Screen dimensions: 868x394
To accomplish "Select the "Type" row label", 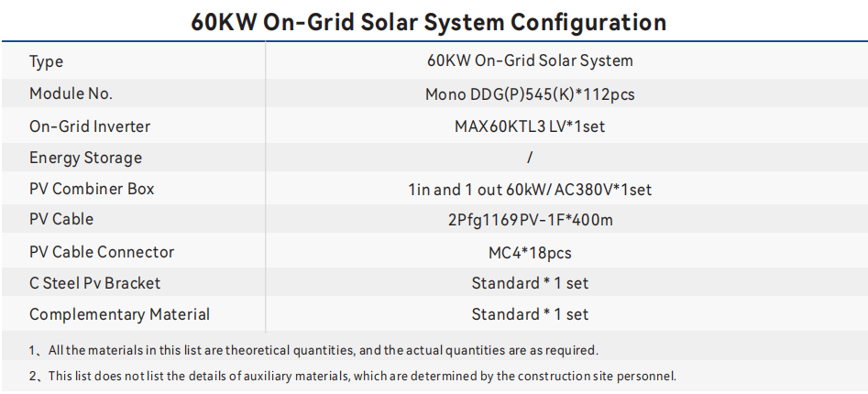I will click(47, 61).
